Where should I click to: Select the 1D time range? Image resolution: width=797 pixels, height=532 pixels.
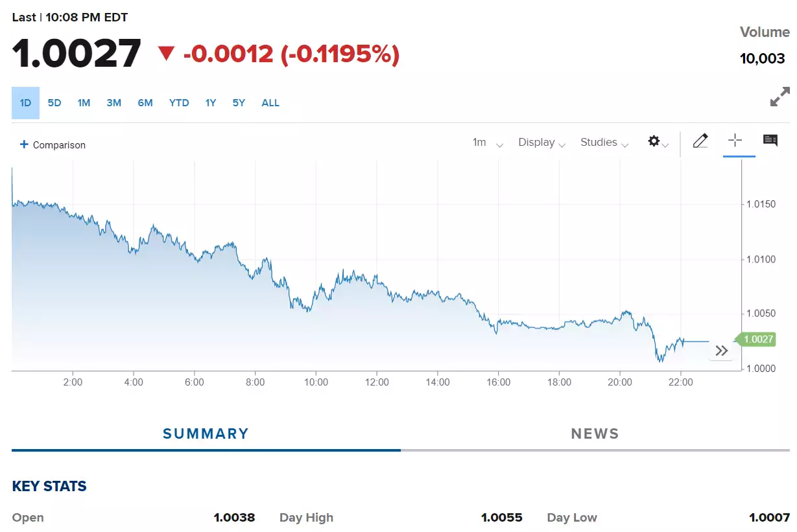[25, 103]
